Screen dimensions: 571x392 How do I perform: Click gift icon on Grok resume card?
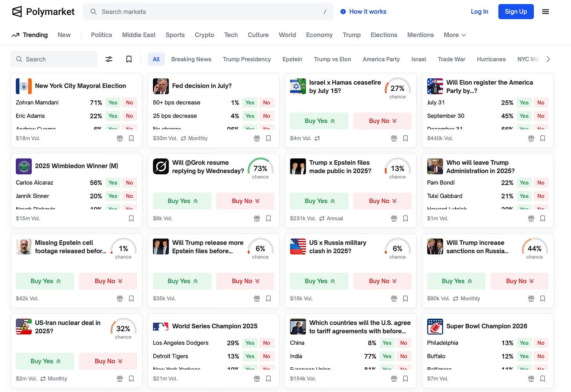pos(257,218)
